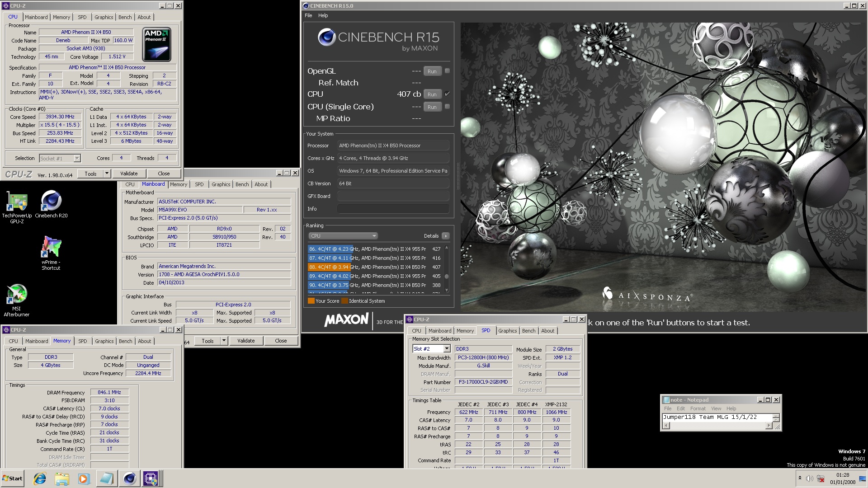Click the MAXON logo
868x488 pixels.
tap(346, 320)
